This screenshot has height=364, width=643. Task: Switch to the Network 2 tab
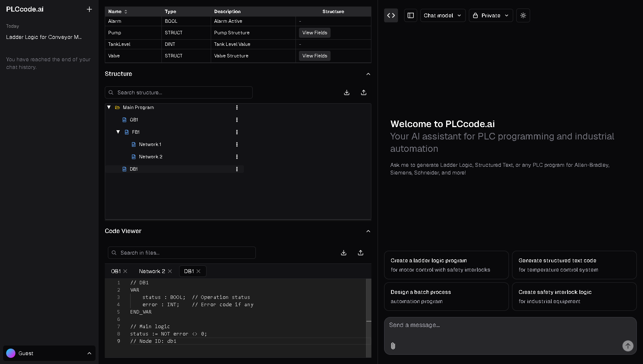pos(152,271)
